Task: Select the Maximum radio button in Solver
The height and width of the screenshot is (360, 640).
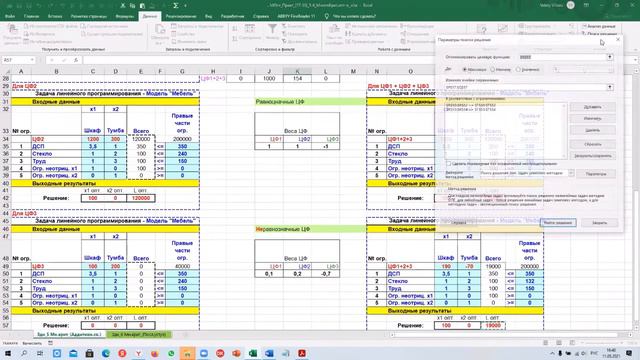Action: pos(464,70)
